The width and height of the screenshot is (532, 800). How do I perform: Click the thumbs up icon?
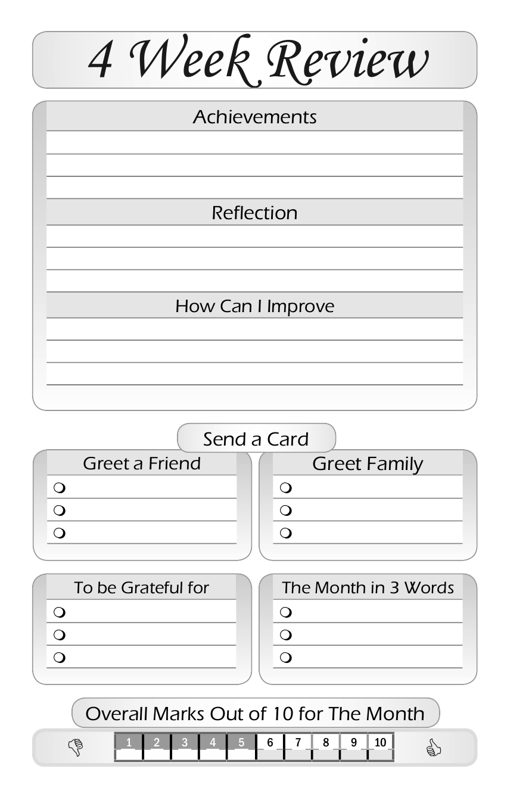(x=433, y=748)
